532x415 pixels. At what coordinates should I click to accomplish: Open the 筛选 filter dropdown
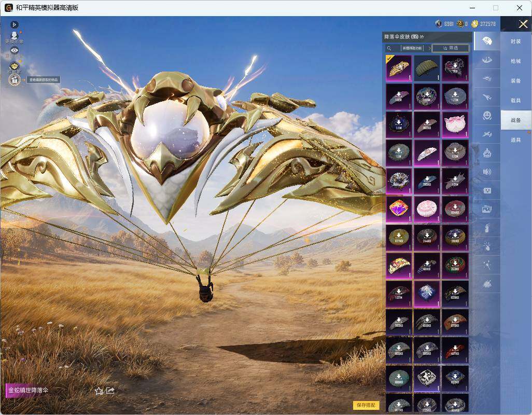pos(451,48)
